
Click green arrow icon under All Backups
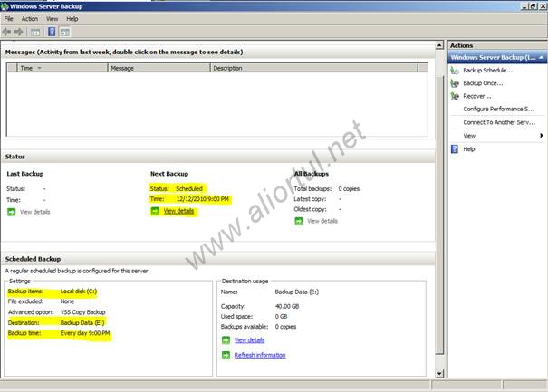[x=299, y=221]
